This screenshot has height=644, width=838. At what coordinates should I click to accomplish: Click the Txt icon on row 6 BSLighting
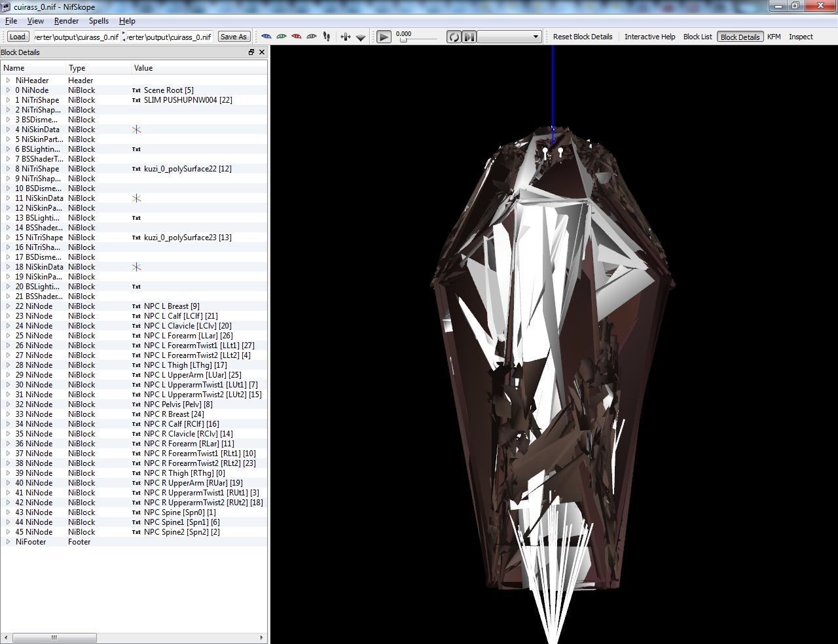coord(136,149)
